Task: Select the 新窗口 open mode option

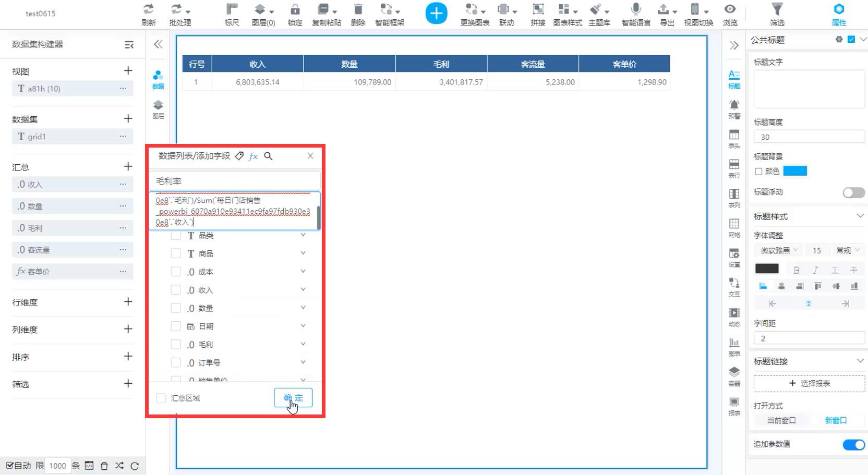Action: click(836, 420)
